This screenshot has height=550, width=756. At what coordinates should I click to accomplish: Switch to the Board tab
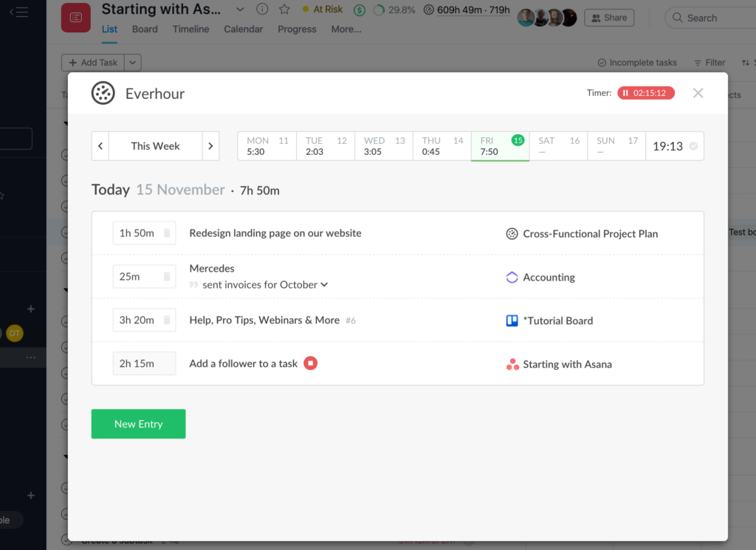[x=145, y=29]
